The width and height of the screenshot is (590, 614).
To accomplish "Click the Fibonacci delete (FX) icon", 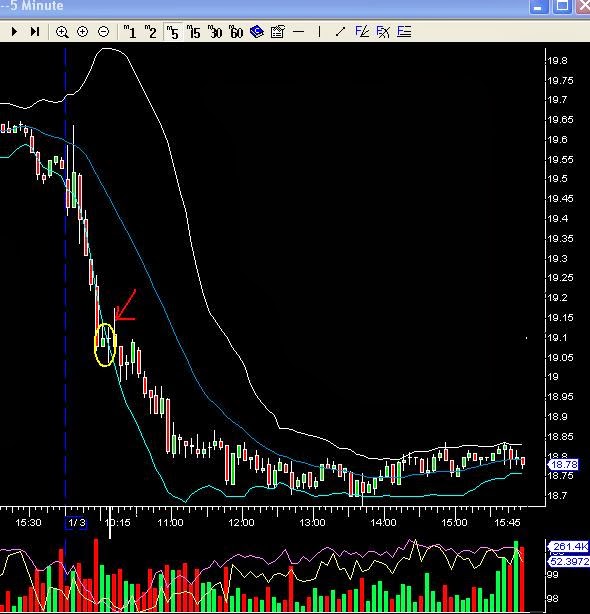I will coord(383,32).
